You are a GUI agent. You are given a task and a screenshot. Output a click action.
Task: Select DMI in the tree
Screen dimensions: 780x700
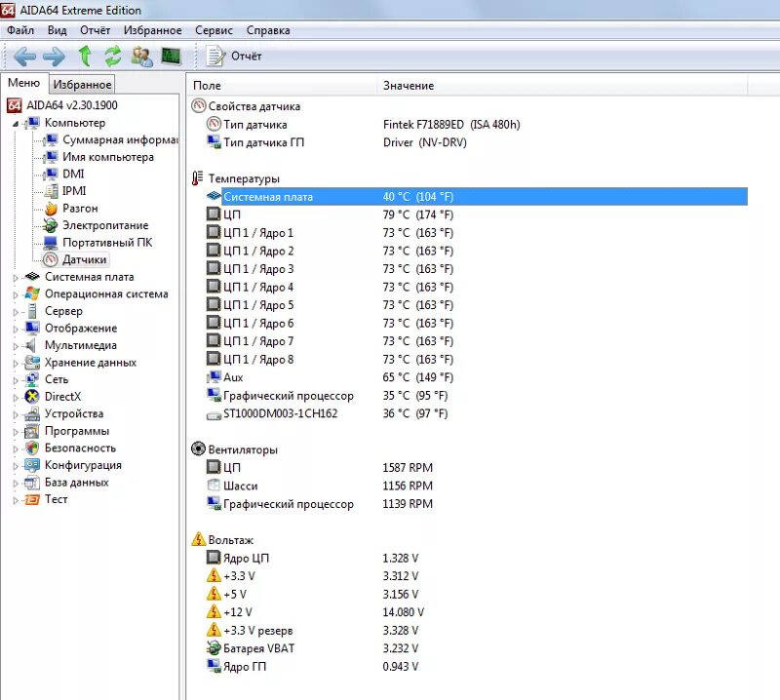click(x=73, y=174)
